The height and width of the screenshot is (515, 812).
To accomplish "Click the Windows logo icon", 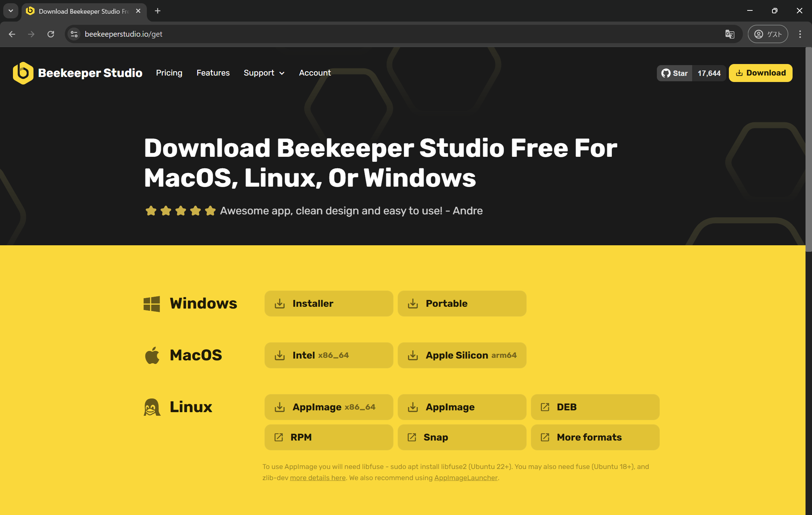I will coord(152,304).
